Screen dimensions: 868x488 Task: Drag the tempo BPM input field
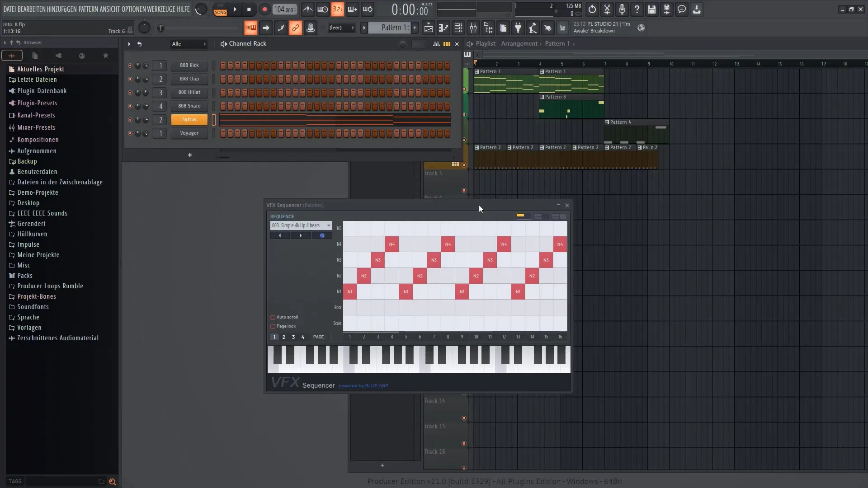pyautogui.click(x=285, y=9)
